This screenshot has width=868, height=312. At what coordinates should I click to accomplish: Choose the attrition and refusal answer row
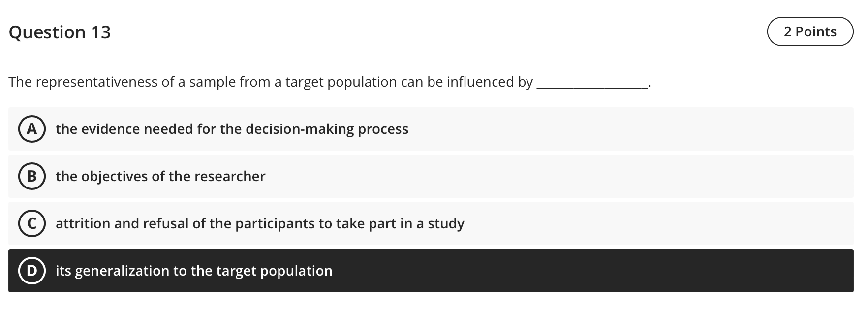point(260,223)
